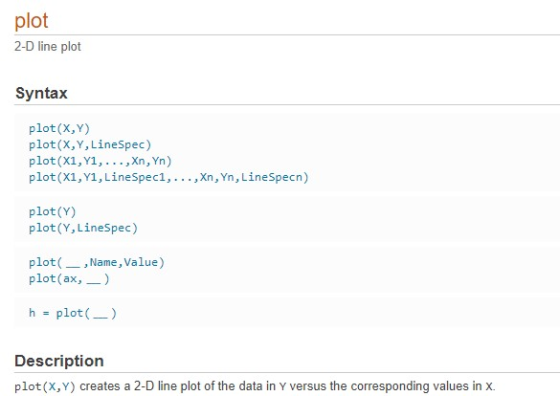Click the orange plot page title
560x396 pixels.
coord(31,21)
